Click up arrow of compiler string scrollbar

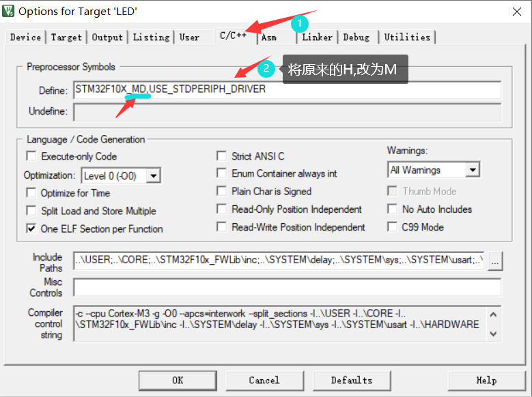click(x=493, y=314)
